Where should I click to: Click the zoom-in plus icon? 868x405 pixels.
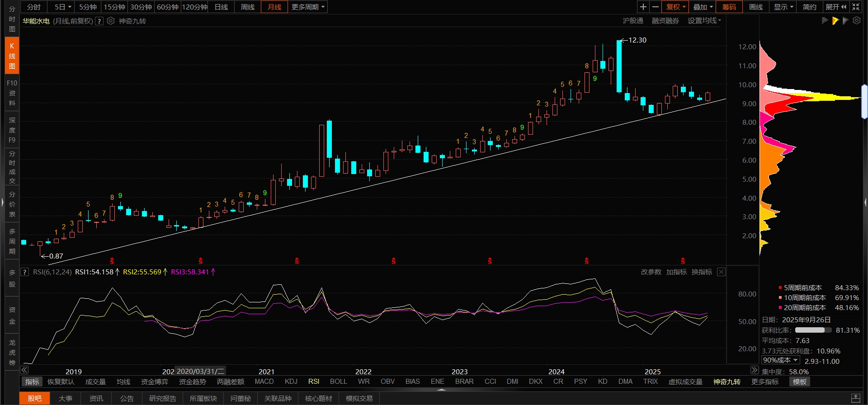tap(643, 7)
